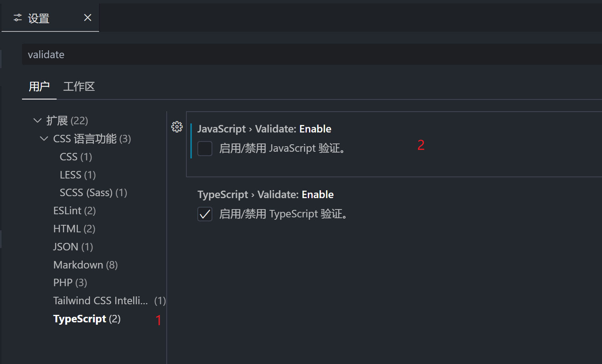Screen dimensions: 602x364
Task: Enable the JavaScript validation checkbox
Action: coord(205,149)
